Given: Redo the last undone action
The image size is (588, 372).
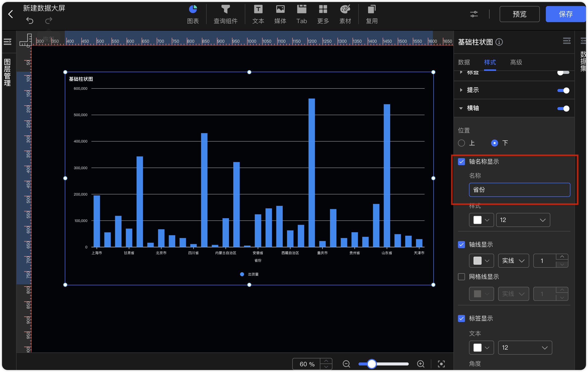Looking at the screenshot, I should [48, 20].
